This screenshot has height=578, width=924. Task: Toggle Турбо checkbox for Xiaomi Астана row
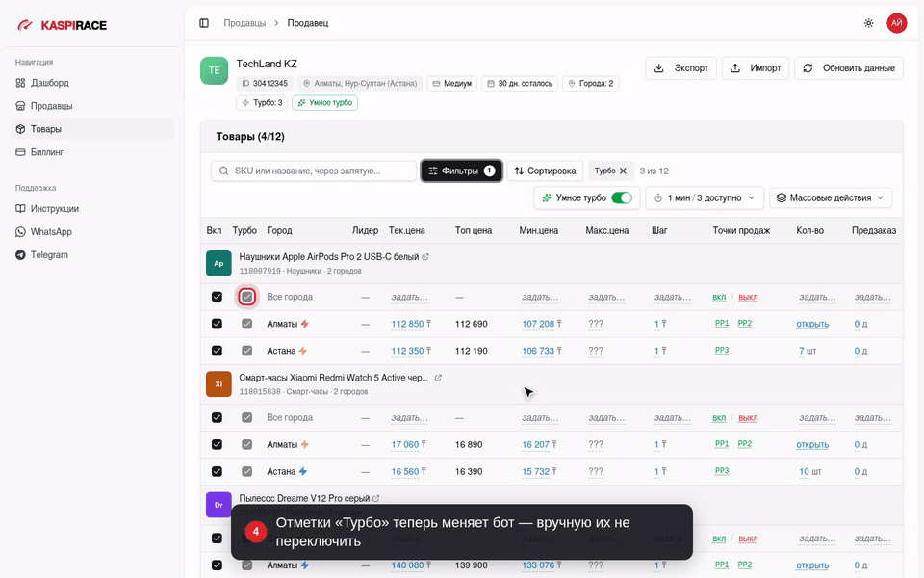coord(247,472)
